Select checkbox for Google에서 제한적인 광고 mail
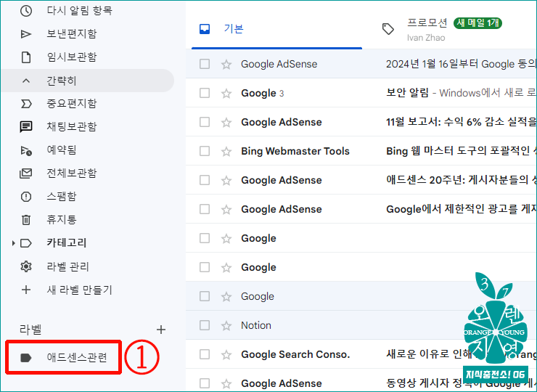Viewport: 537px width, 392px height. 205,209
